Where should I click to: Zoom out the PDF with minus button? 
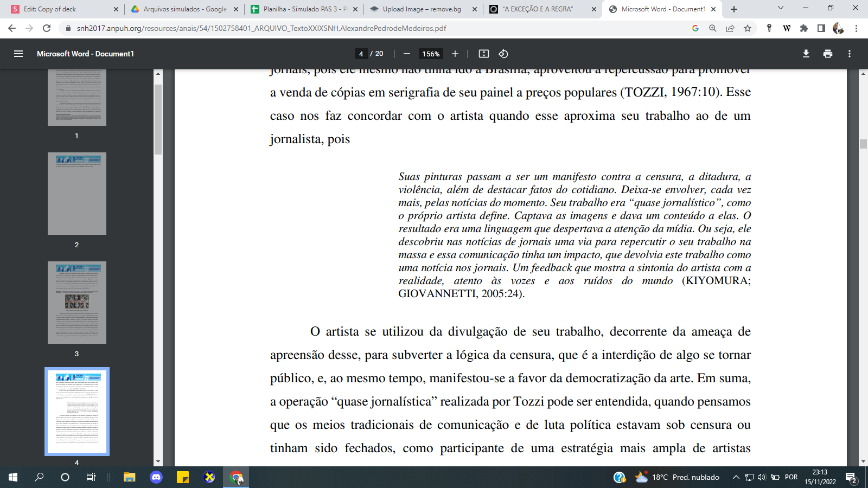pyautogui.click(x=407, y=54)
